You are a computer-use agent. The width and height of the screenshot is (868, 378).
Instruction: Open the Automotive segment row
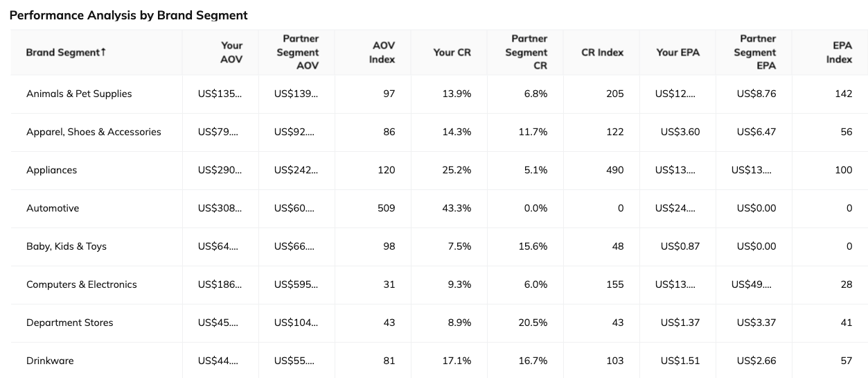53,208
